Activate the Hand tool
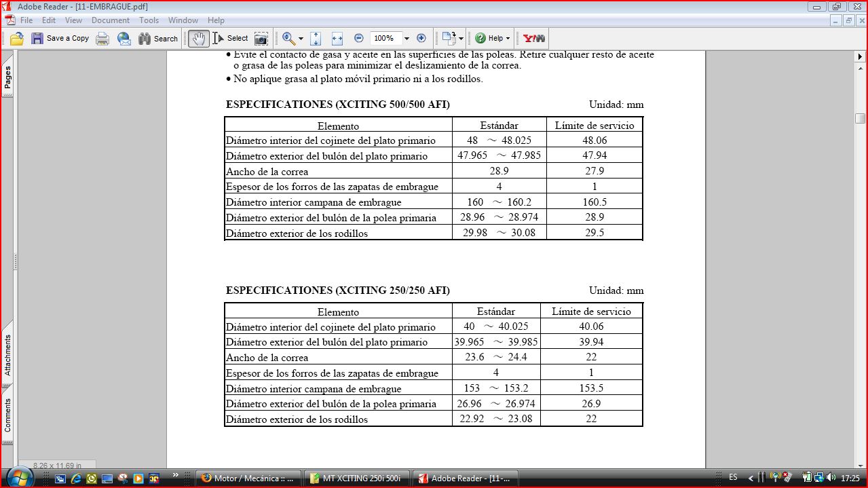The width and height of the screenshot is (868, 488). coord(198,39)
